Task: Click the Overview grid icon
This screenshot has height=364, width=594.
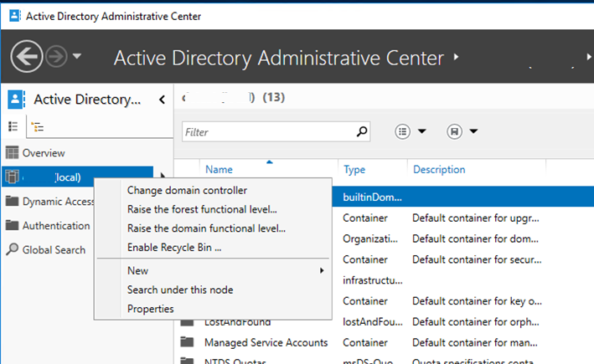Action: pyautogui.click(x=12, y=153)
